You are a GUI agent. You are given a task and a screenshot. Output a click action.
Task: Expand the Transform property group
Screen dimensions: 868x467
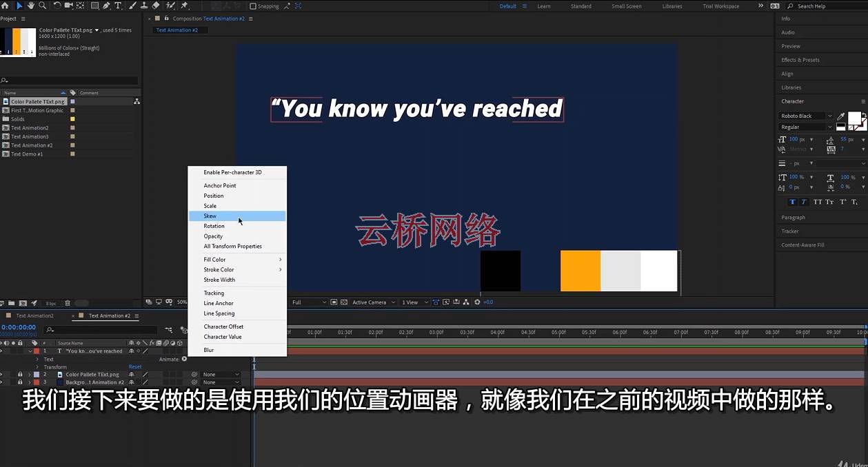[x=37, y=367]
